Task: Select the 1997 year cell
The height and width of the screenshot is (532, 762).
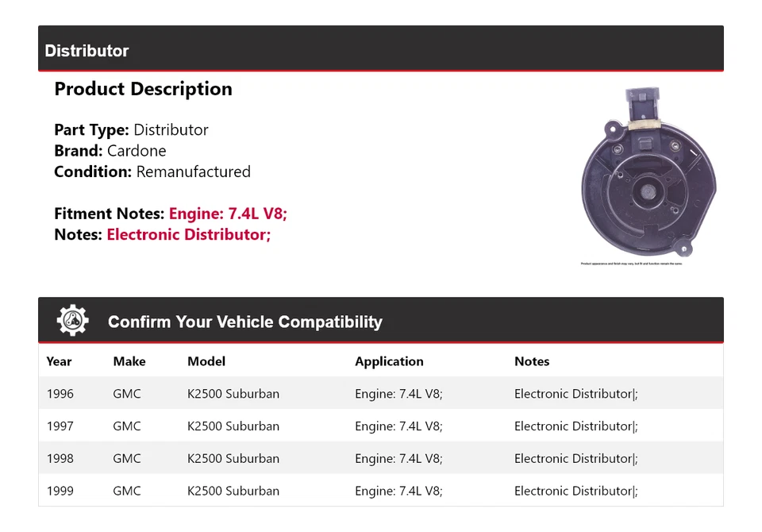Action: pyautogui.click(x=60, y=426)
